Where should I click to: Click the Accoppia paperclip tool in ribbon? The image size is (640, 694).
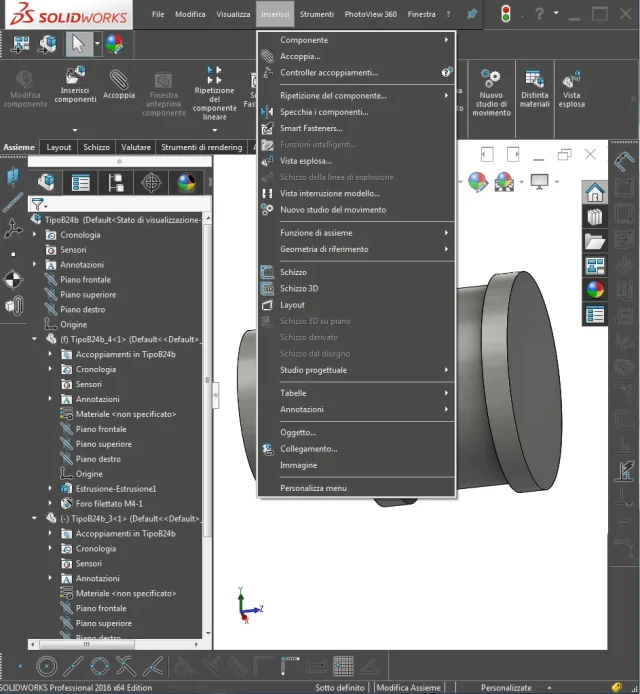coord(118,80)
